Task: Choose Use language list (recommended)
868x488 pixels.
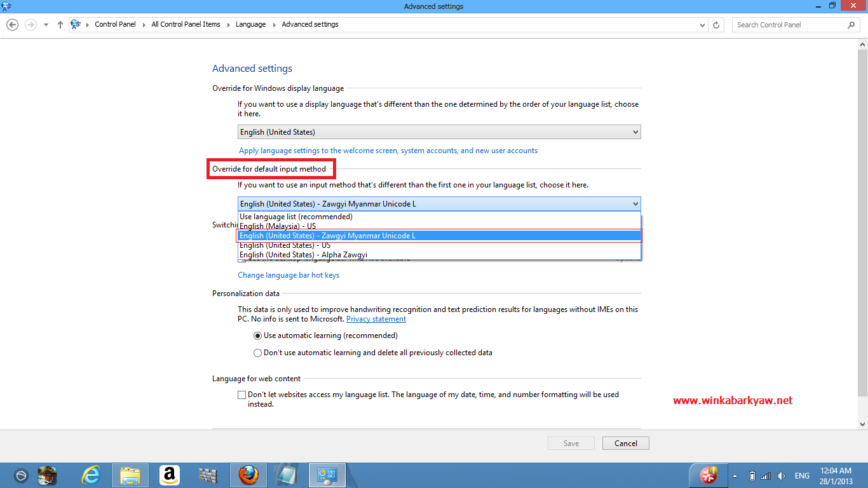Action: pyautogui.click(x=439, y=217)
